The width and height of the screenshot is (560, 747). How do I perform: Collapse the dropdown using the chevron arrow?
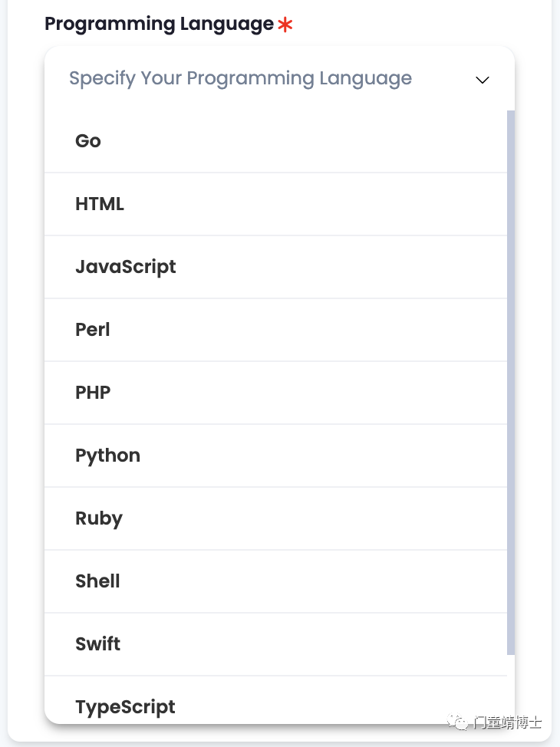click(x=483, y=80)
